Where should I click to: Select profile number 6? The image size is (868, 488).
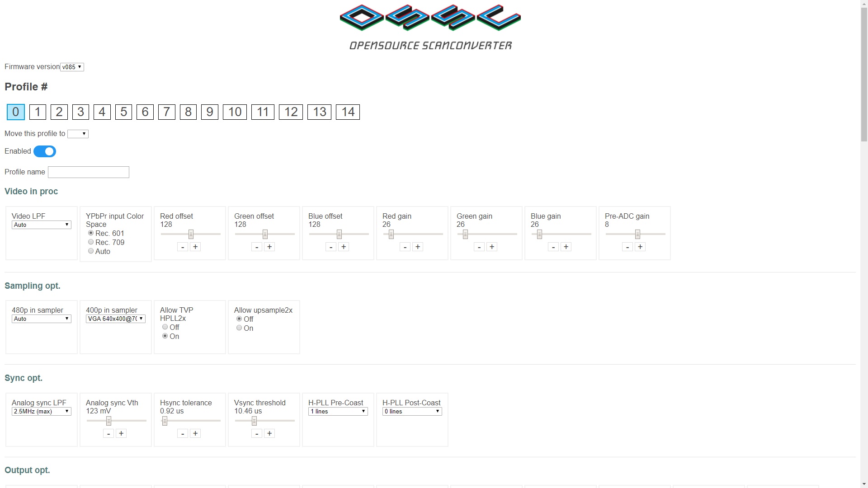pyautogui.click(x=145, y=112)
